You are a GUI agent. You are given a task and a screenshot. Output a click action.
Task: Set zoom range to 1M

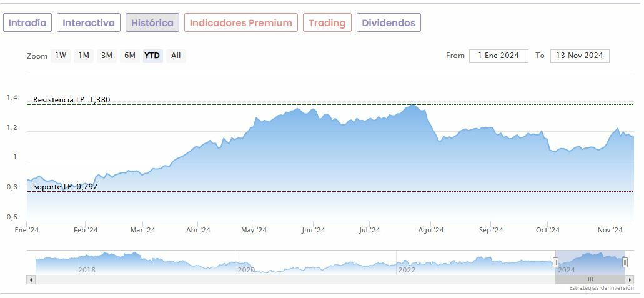83,56
